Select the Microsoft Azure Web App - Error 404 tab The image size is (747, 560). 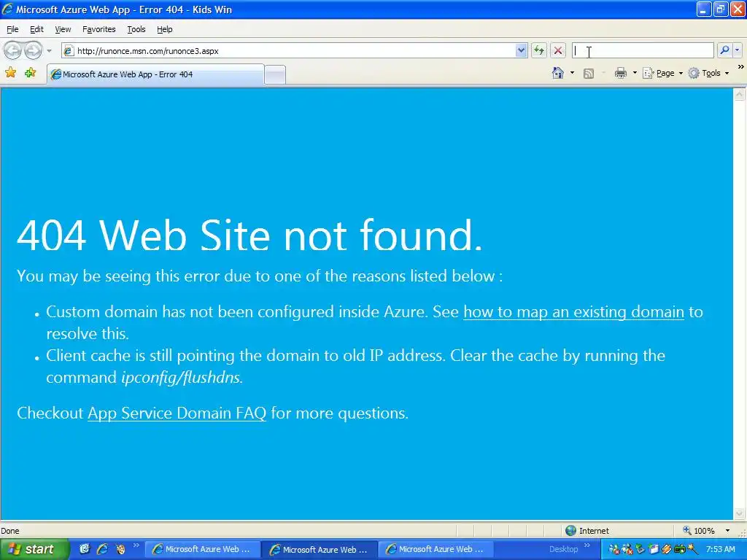point(155,74)
